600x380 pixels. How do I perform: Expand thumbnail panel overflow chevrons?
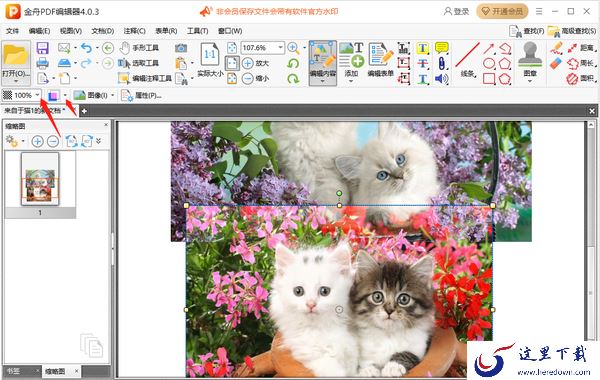point(99,141)
